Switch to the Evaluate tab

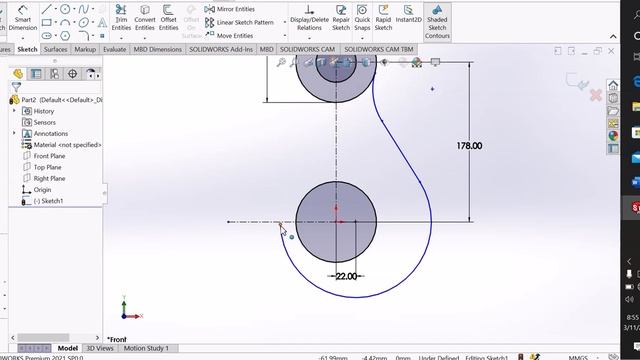point(114,49)
